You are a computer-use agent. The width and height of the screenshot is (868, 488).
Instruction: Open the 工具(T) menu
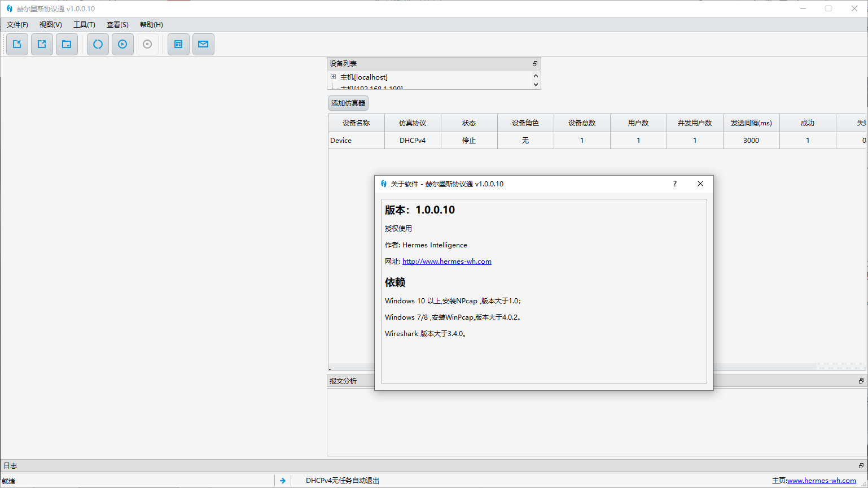(84, 25)
